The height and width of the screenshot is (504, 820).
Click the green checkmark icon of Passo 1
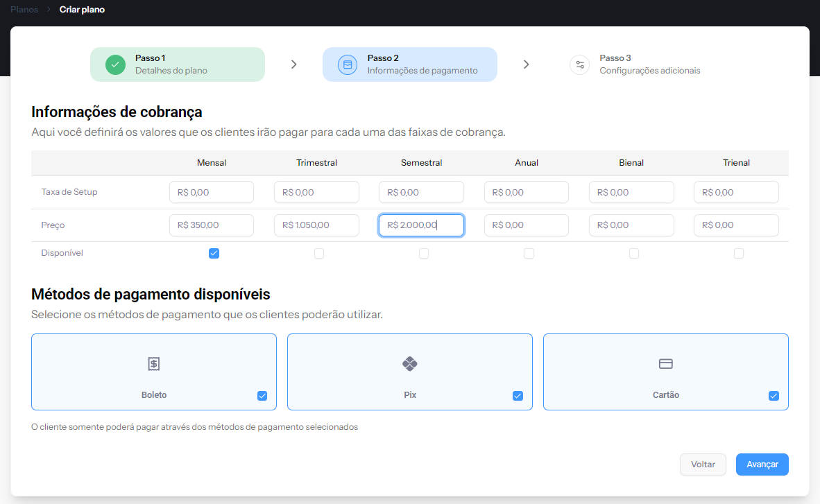[x=115, y=64]
